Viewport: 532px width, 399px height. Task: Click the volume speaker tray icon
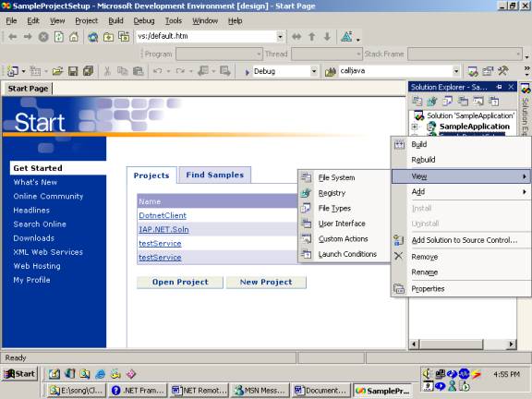click(427, 374)
